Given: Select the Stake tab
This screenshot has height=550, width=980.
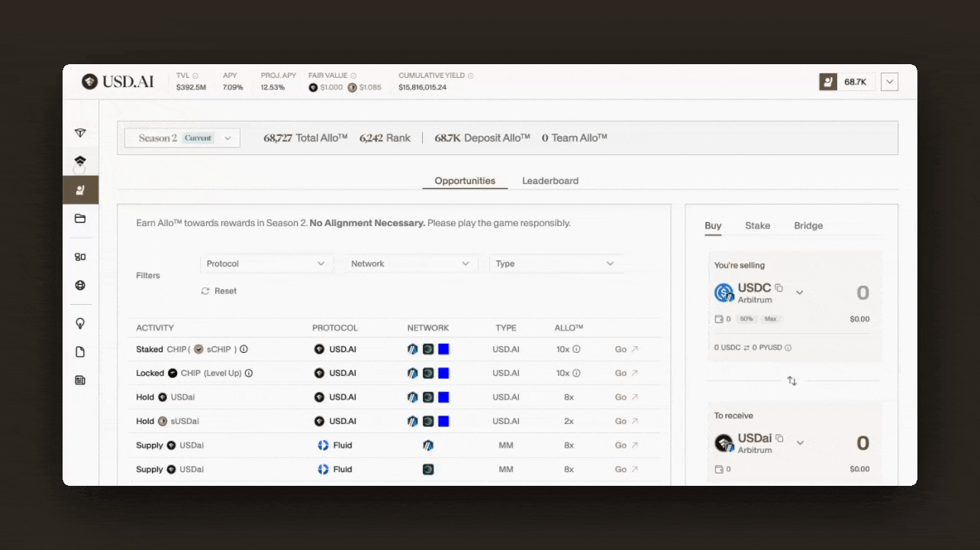Looking at the screenshot, I should (758, 225).
